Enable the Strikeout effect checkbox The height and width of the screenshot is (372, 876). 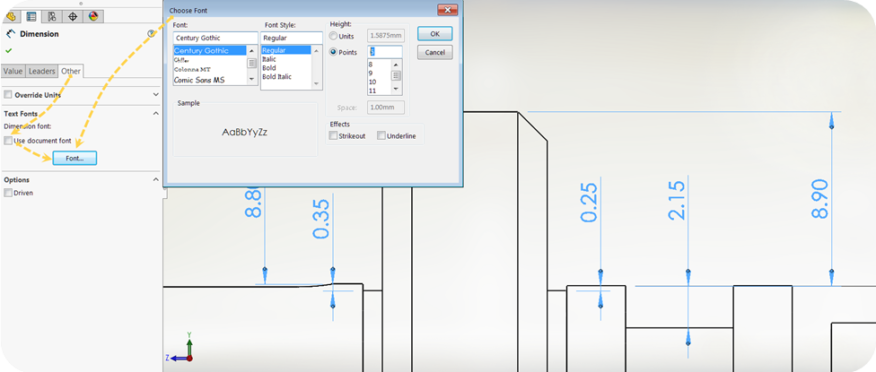point(334,136)
